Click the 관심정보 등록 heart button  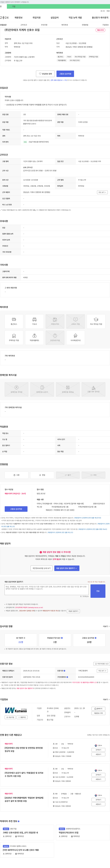(x=45, y=74)
